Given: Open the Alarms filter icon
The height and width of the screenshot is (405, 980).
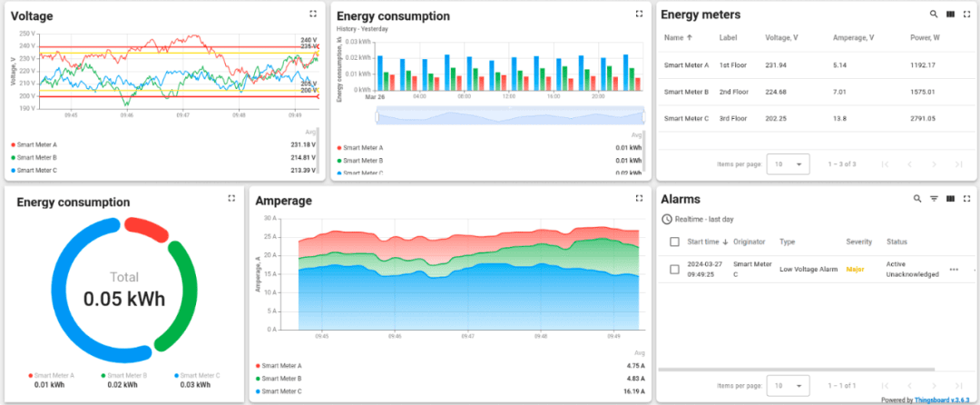Looking at the screenshot, I should pos(934,199).
